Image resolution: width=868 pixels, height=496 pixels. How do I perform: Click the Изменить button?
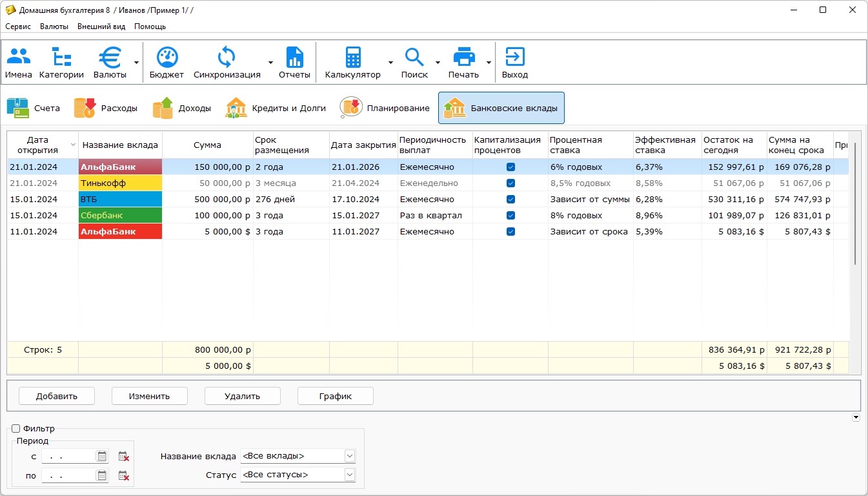(x=150, y=396)
